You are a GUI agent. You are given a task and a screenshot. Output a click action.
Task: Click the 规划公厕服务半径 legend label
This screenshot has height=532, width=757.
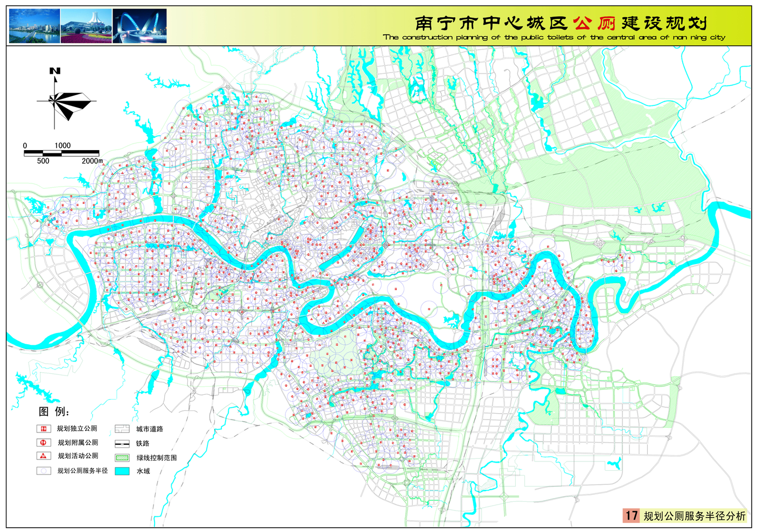tap(82, 471)
